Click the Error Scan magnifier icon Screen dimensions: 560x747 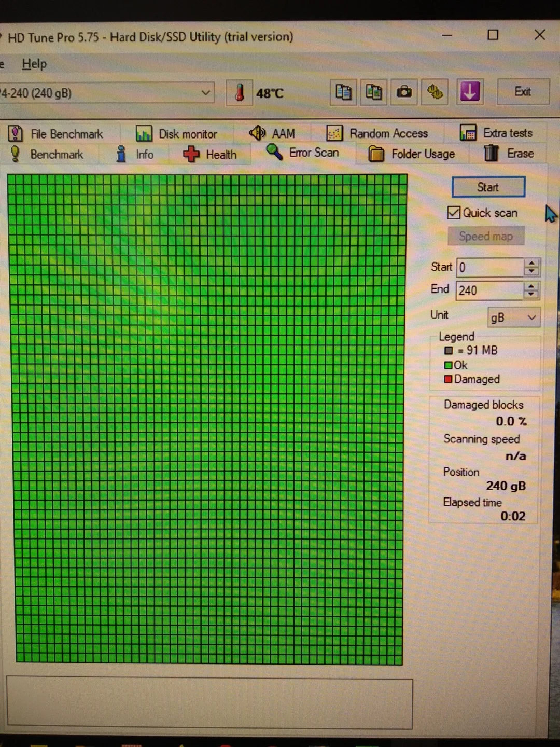(x=274, y=152)
